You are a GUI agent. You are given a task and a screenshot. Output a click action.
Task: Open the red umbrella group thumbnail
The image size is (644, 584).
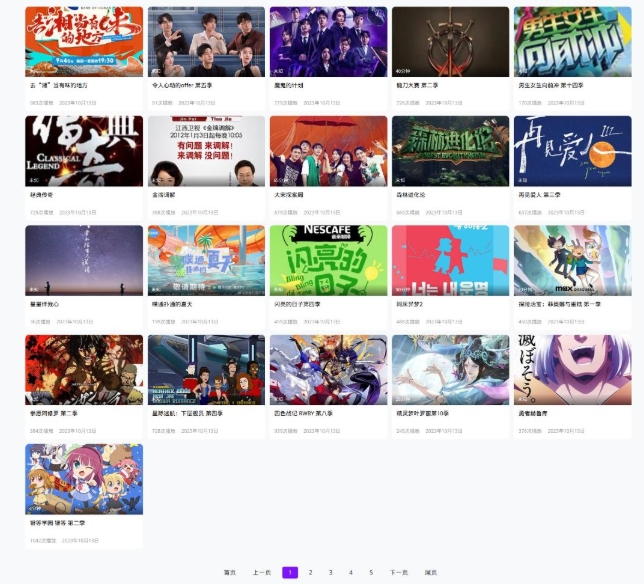[328, 151]
